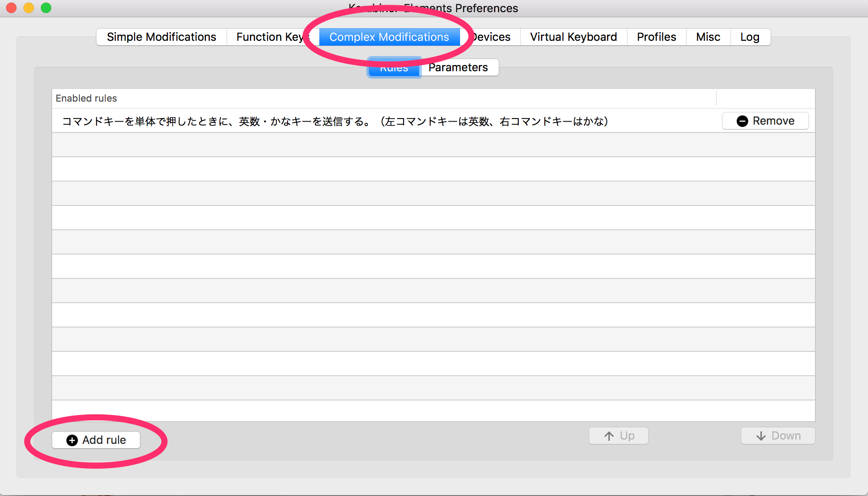The width and height of the screenshot is (868, 496).
Task: Switch to the Virtual Keyboard tab
Action: (573, 37)
